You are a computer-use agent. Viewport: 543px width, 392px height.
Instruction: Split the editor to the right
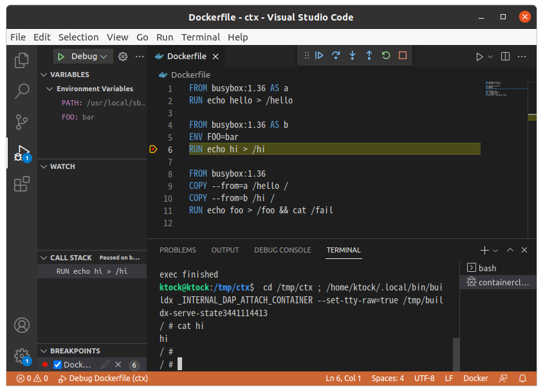(x=505, y=57)
